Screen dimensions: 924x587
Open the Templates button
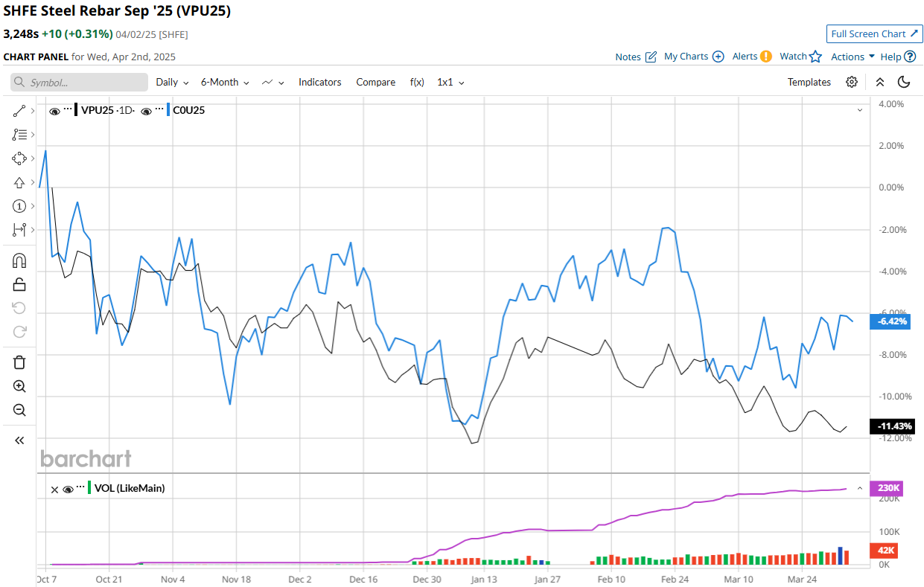809,82
